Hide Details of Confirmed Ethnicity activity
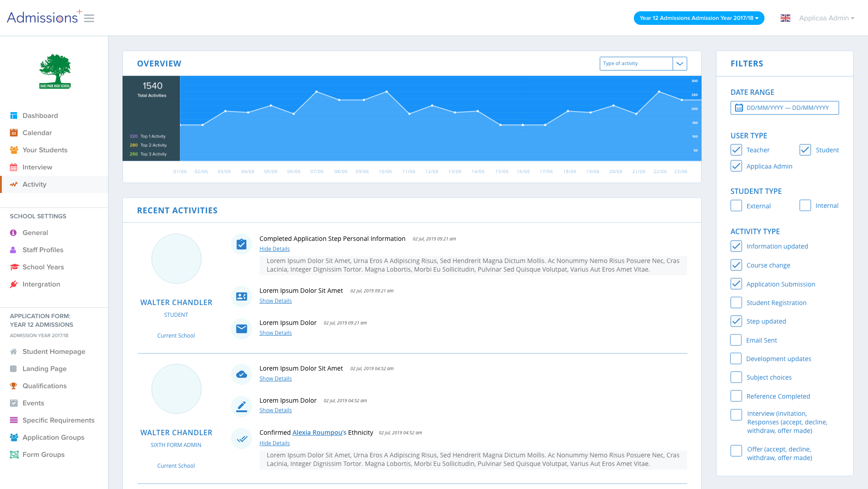 (x=274, y=443)
